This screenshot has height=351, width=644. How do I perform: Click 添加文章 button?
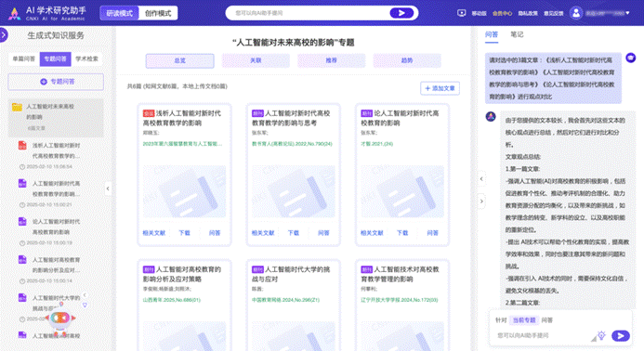tap(440, 88)
